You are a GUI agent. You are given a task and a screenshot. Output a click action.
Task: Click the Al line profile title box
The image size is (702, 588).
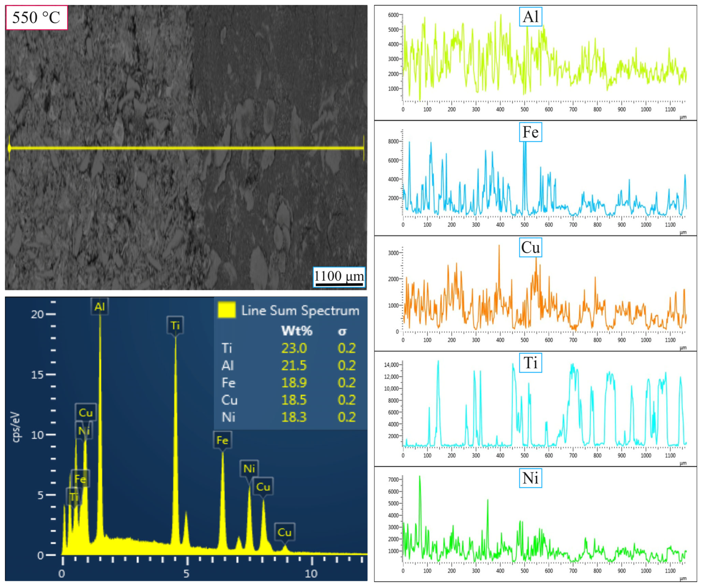[x=531, y=17]
